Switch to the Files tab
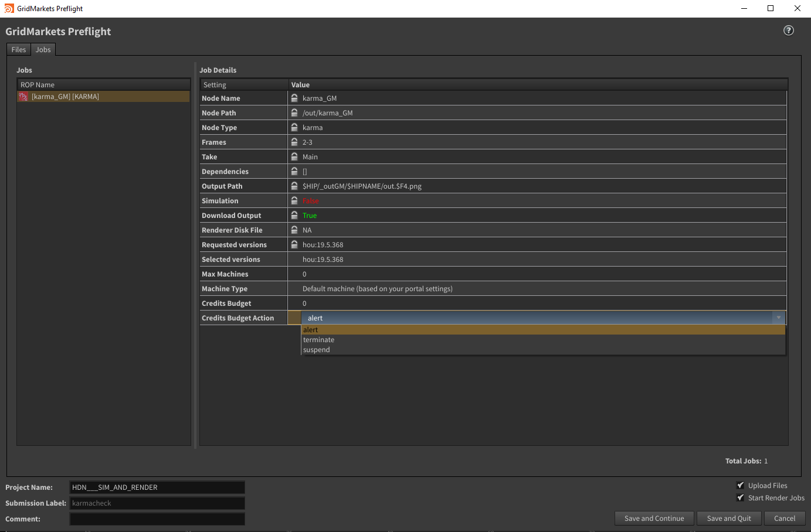 [x=19, y=50]
